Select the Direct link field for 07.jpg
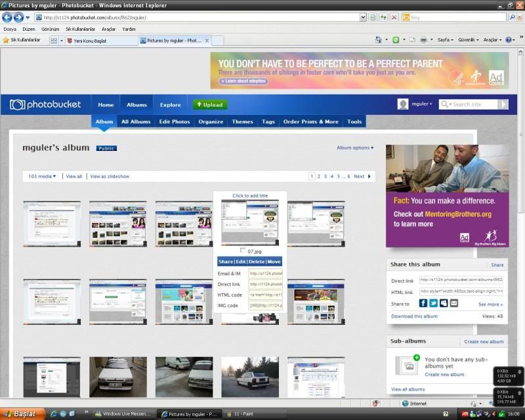 point(266,284)
